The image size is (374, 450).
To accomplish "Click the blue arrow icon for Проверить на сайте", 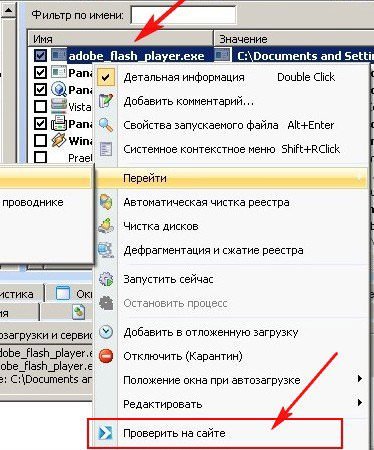I will click(x=105, y=433).
